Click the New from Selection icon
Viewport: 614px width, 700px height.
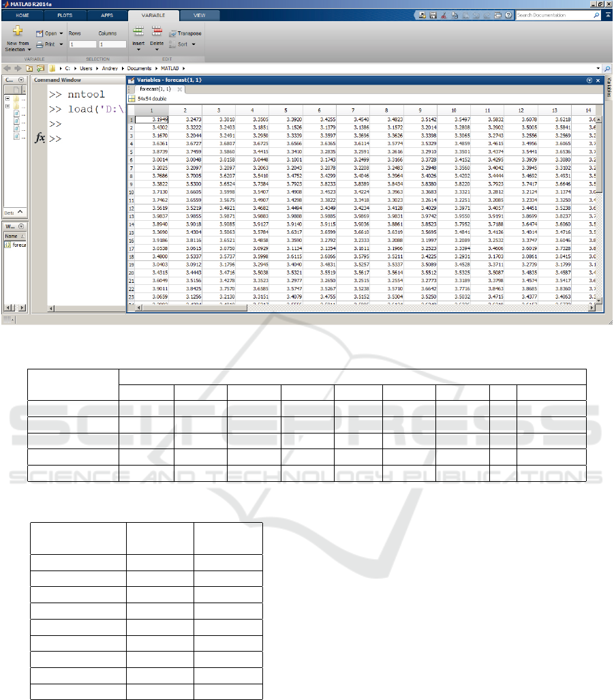click(x=18, y=31)
